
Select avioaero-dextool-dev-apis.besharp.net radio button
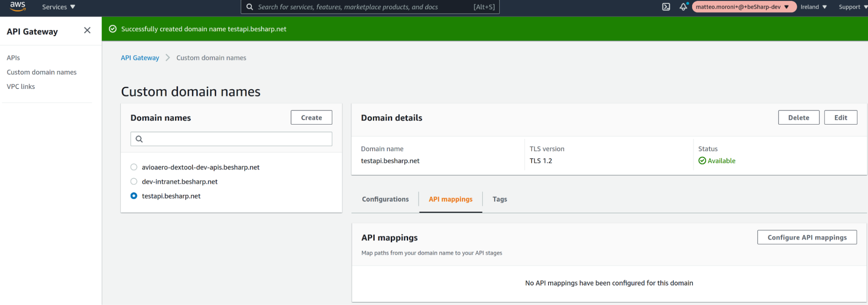click(x=134, y=167)
